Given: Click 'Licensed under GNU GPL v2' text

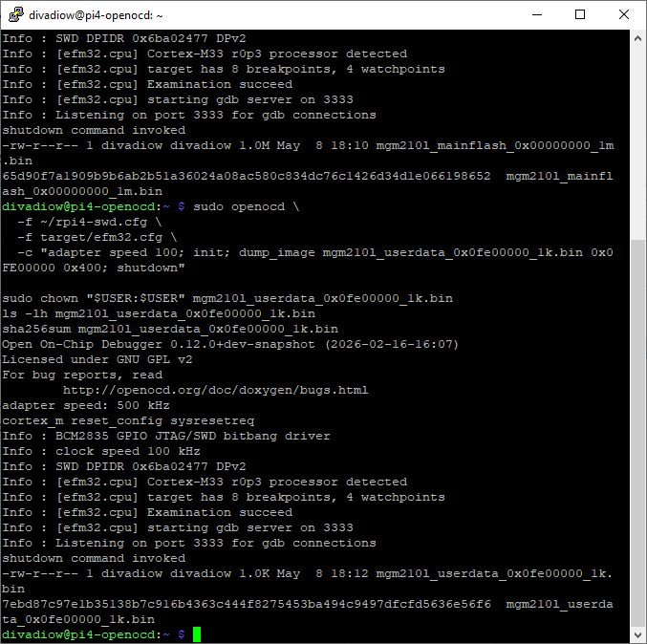Looking at the screenshot, I should pyautogui.click(x=97, y=359).
